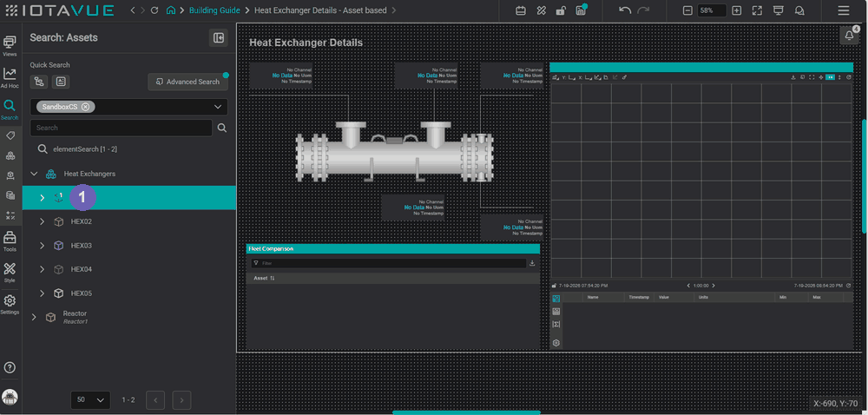The image size is (868, 415).
Task: Expand the HEX03 tree node
Action: 42,246
